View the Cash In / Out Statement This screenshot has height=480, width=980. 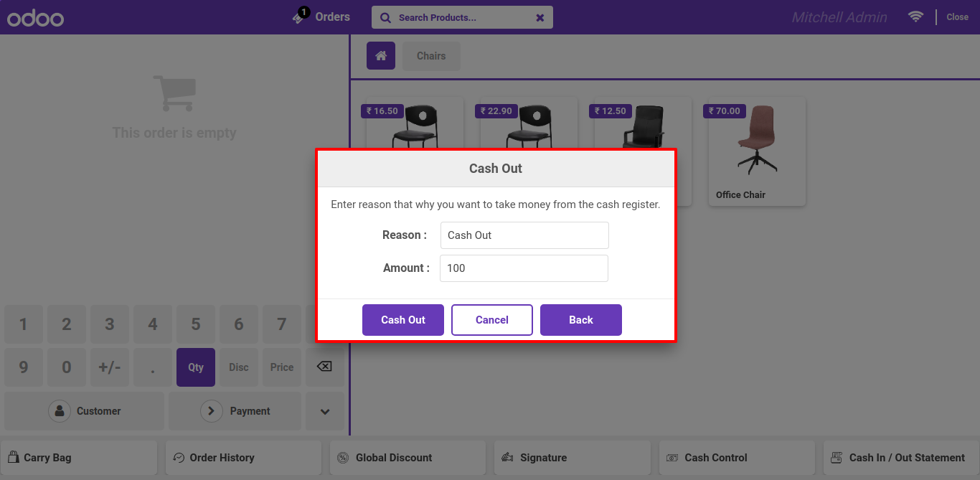point(901,458)
